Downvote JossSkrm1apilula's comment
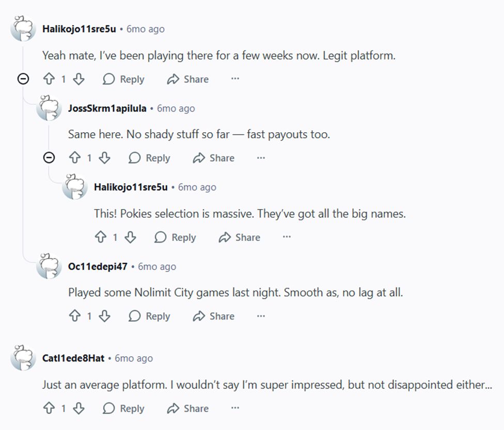The width and height of the screenshot is (504, 430). [x=105, y=158]
